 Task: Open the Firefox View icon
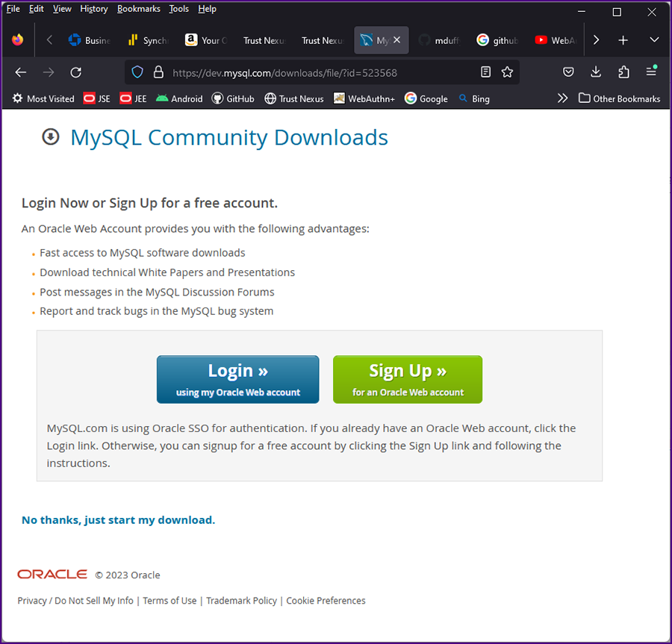tap(18, 40)
